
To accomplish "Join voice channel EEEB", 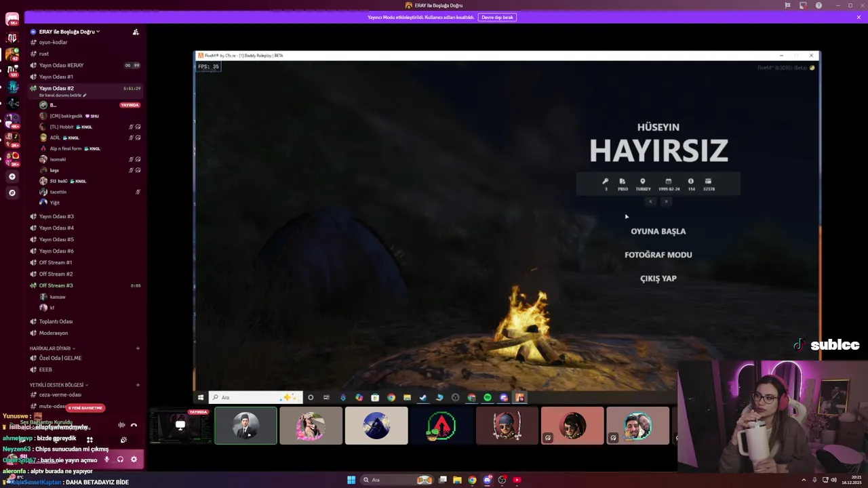I will pos(84,369).
